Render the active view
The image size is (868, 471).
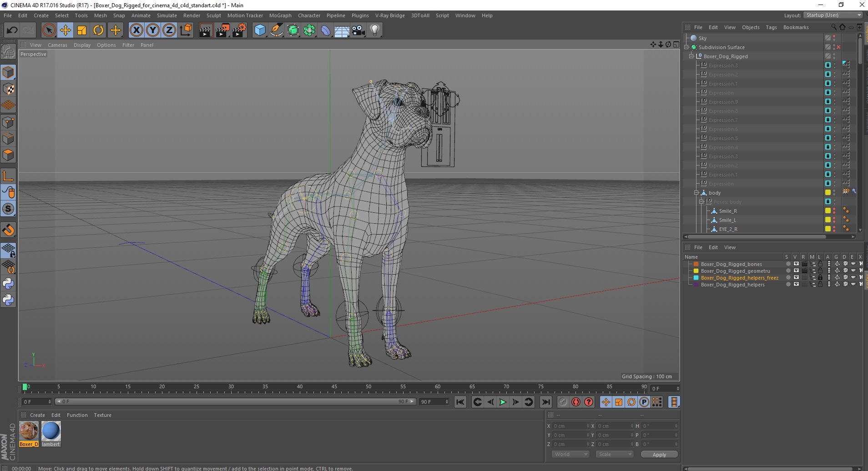206,30
